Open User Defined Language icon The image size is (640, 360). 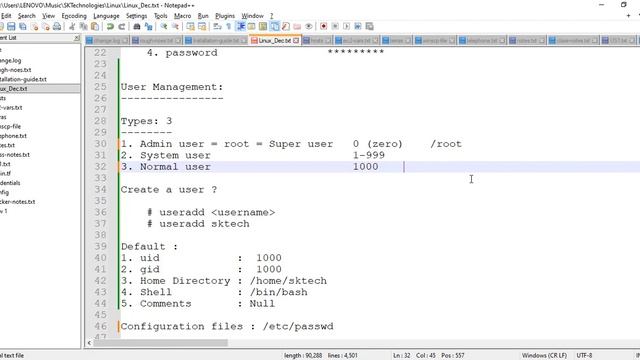(x=251, y=27)
